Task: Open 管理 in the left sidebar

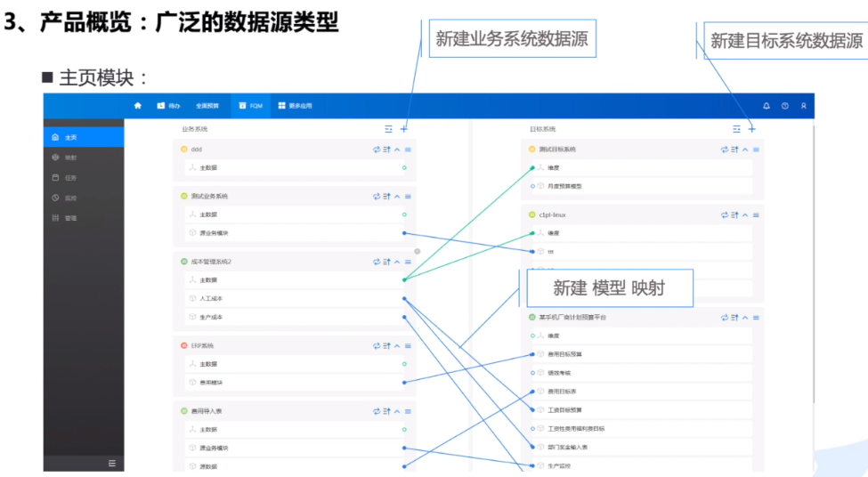Action: 84,218
